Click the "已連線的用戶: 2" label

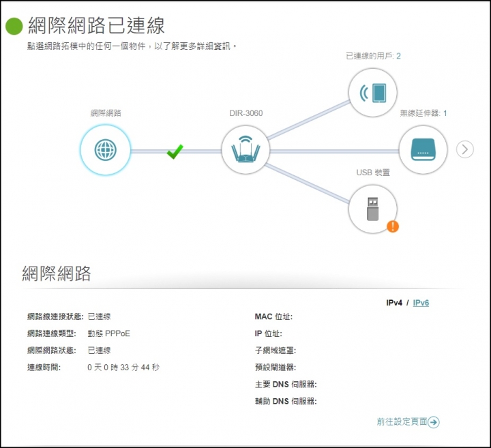373,56
